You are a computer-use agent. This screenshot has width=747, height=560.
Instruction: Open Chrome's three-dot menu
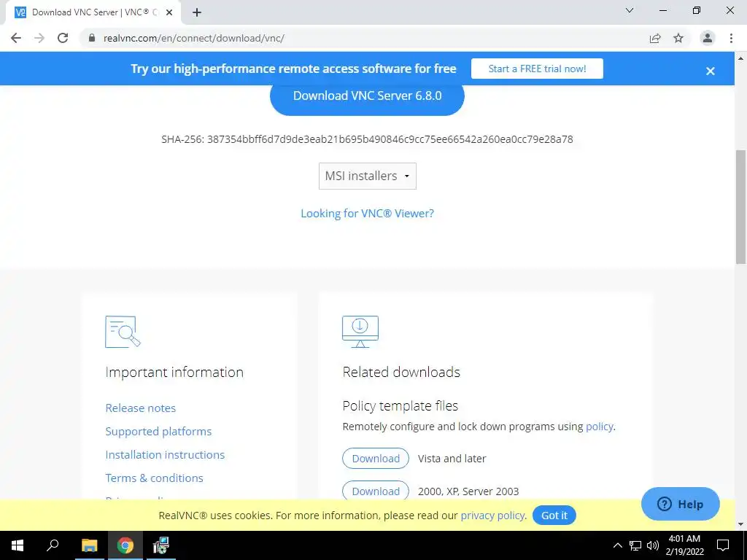[731, 38]
